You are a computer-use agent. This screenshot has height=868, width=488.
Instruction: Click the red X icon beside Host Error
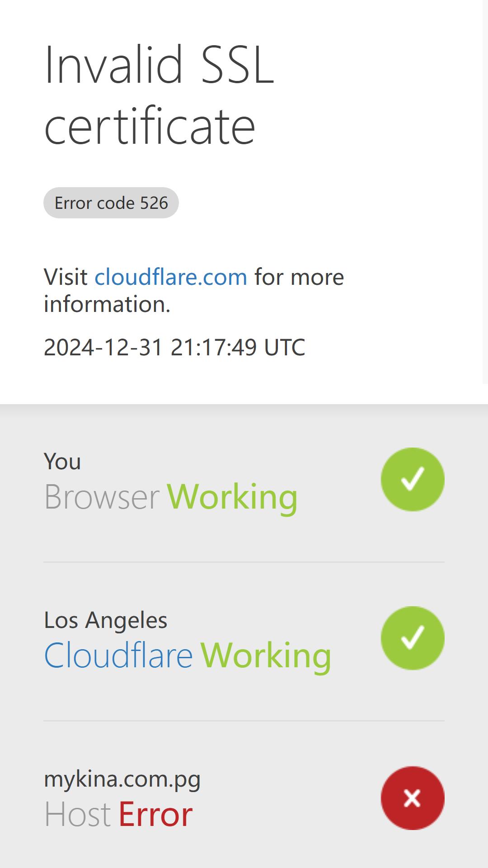413,798
